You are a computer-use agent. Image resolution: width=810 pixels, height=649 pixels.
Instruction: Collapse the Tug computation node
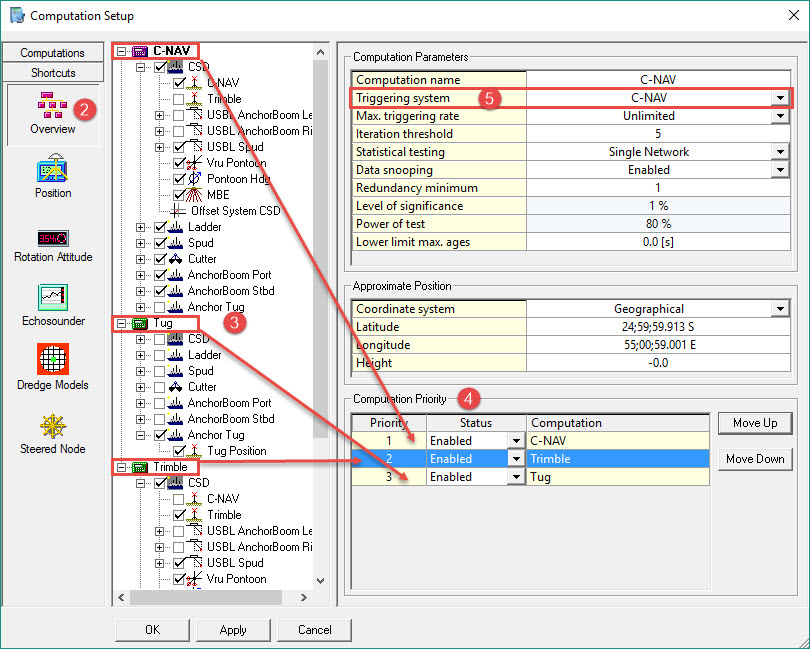point(122,323)
